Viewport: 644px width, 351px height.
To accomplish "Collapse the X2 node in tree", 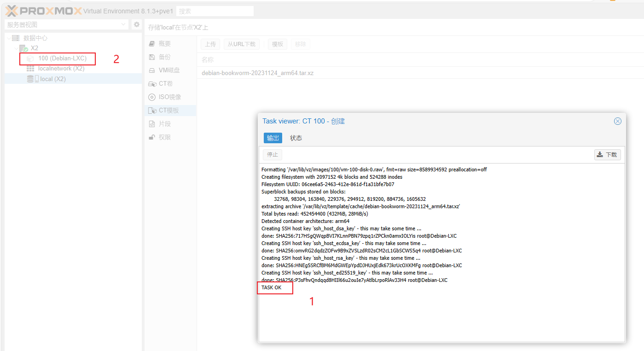I will 16,48.
